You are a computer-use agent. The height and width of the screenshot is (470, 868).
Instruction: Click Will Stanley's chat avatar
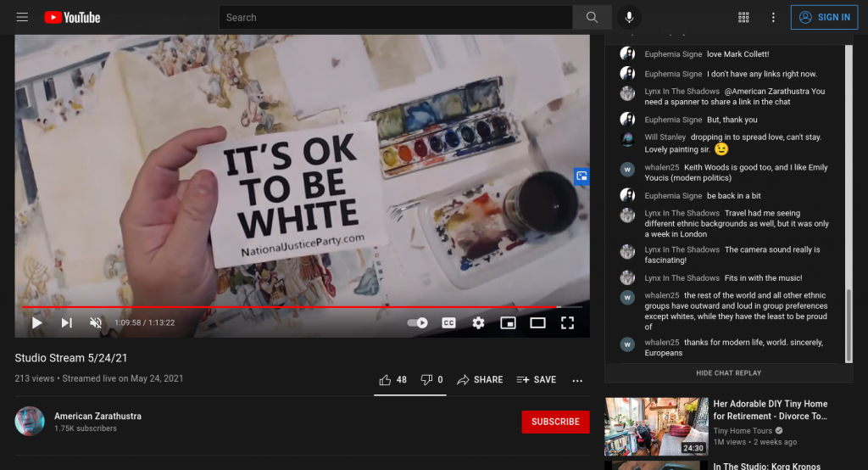627,138
